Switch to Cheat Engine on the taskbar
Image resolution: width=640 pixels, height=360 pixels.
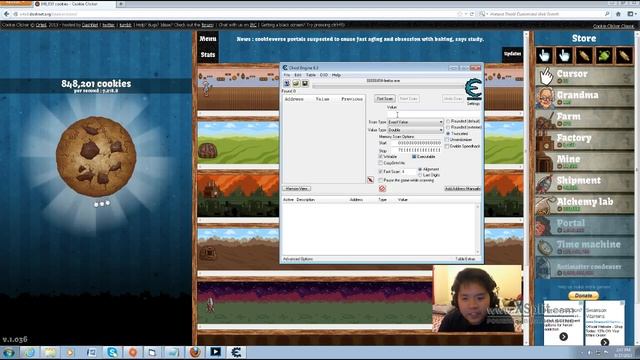click(x=236, y=352)
